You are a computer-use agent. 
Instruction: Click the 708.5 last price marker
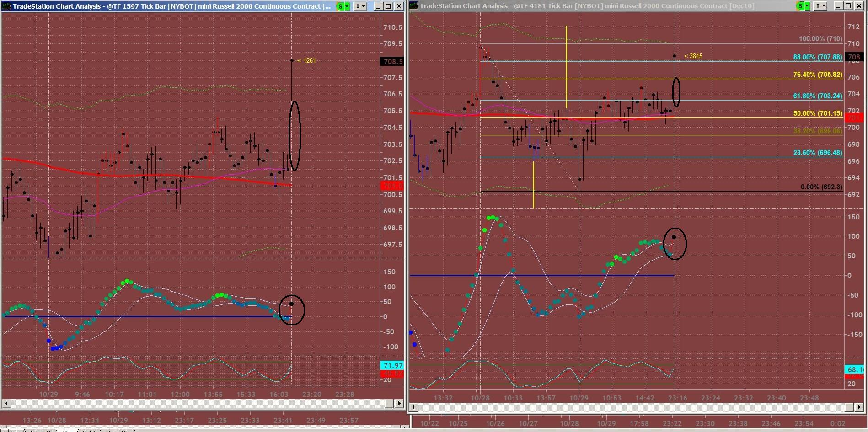pos(392,61)
